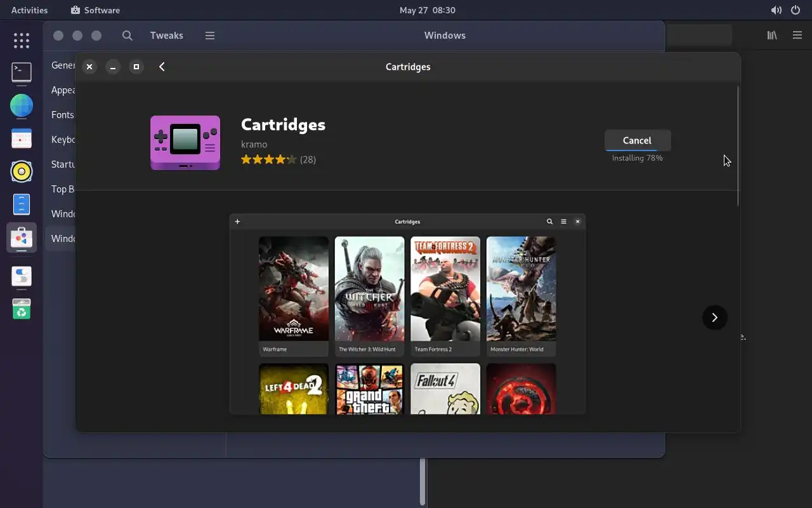812x508 pixels.
Task: Click the scrollbar handle in background window
Action: coord(422,481)
